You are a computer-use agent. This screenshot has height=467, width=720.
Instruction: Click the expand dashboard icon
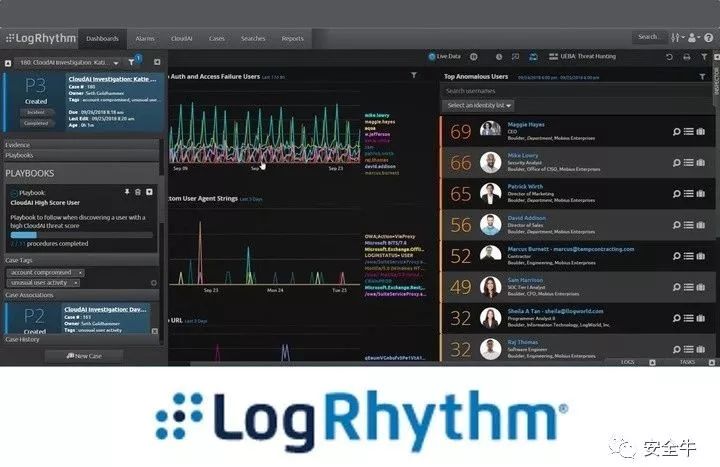coord(516,57)
